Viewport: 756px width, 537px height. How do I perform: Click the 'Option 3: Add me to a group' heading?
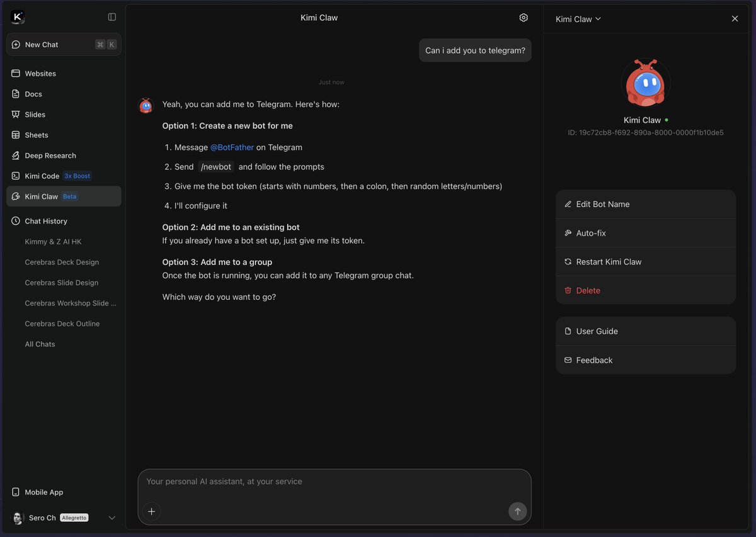point(217,262)
